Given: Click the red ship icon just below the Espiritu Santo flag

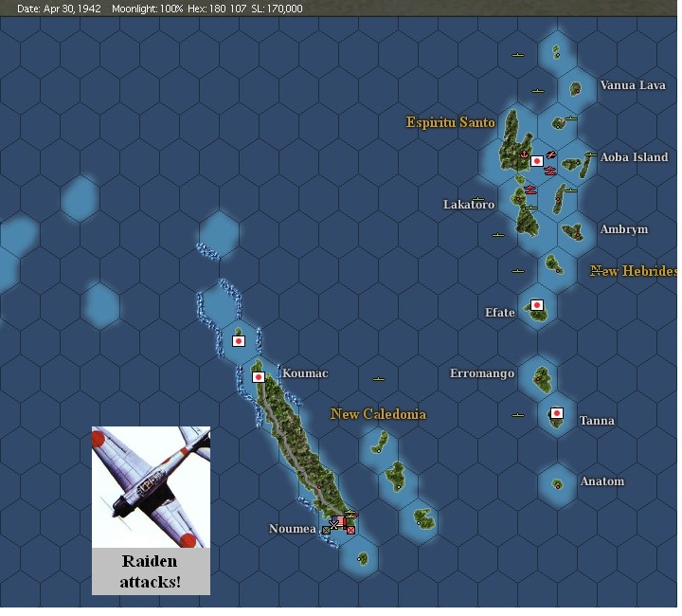Looking at the screenshot, I should pos(550,171).
